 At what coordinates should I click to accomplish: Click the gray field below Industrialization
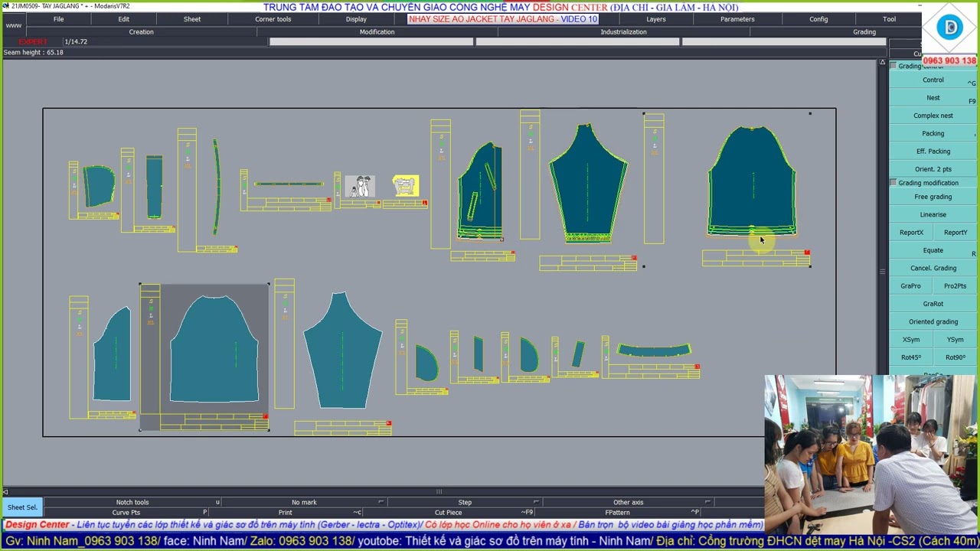point(577,41)
